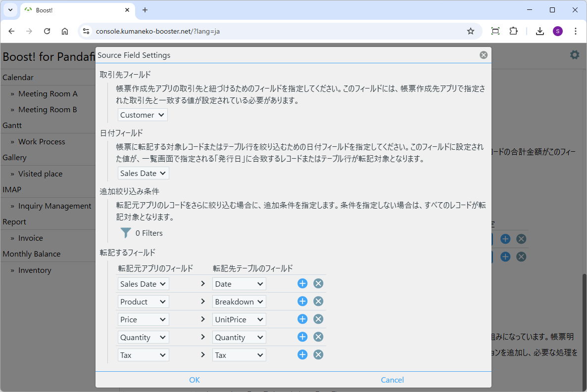Open the 0 Filters funnel icon
The width and height of the screenshot is (587, 392).
(126, 233)
